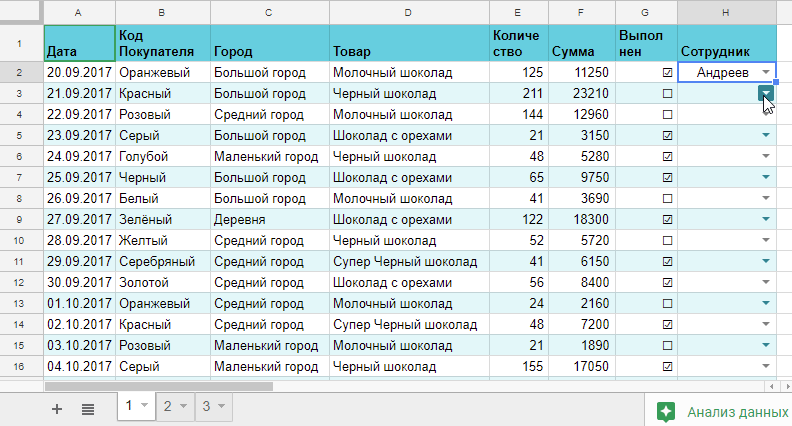792x426 pixels.
Task: Open employee dropdown in row 13
Action: pos(766,304)
